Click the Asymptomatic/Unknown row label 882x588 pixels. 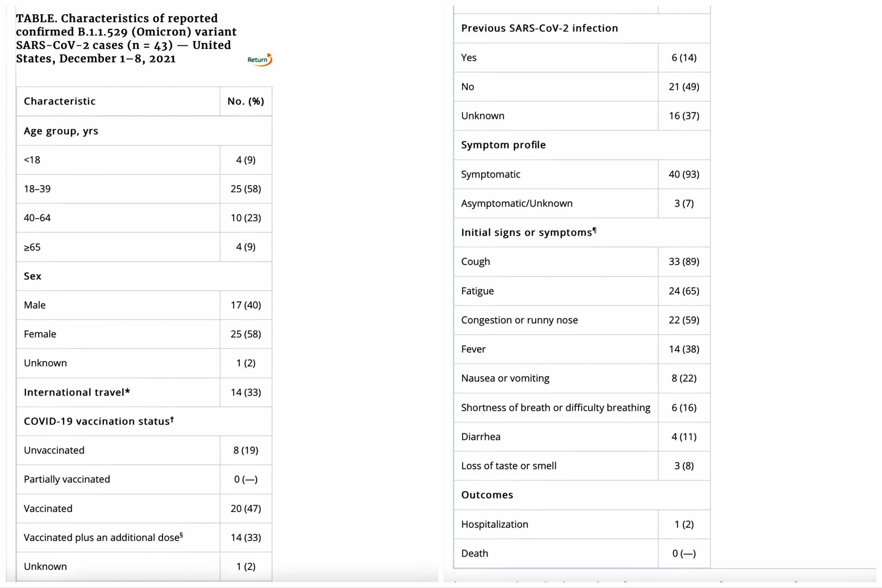517,203
